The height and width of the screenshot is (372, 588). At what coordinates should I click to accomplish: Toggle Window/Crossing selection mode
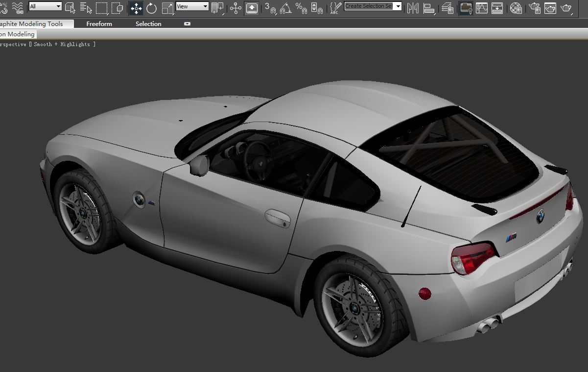[x=117, y=7]
